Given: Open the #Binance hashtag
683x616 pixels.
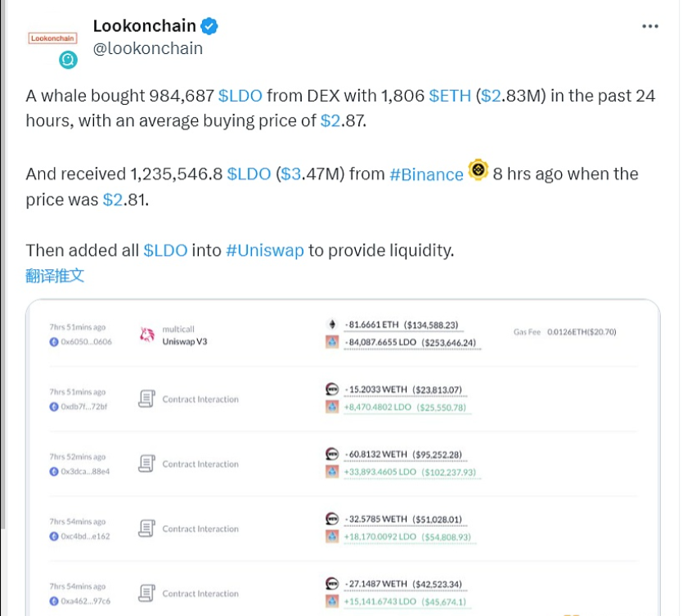Looking at the screenshot, I should pyautogui.click(x=426, y=174).
